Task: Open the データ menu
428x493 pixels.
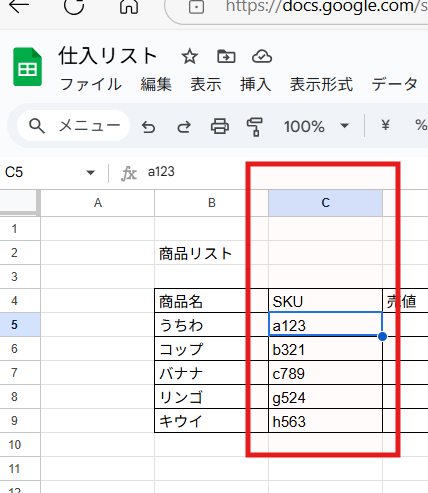Action: click(395, 84)
